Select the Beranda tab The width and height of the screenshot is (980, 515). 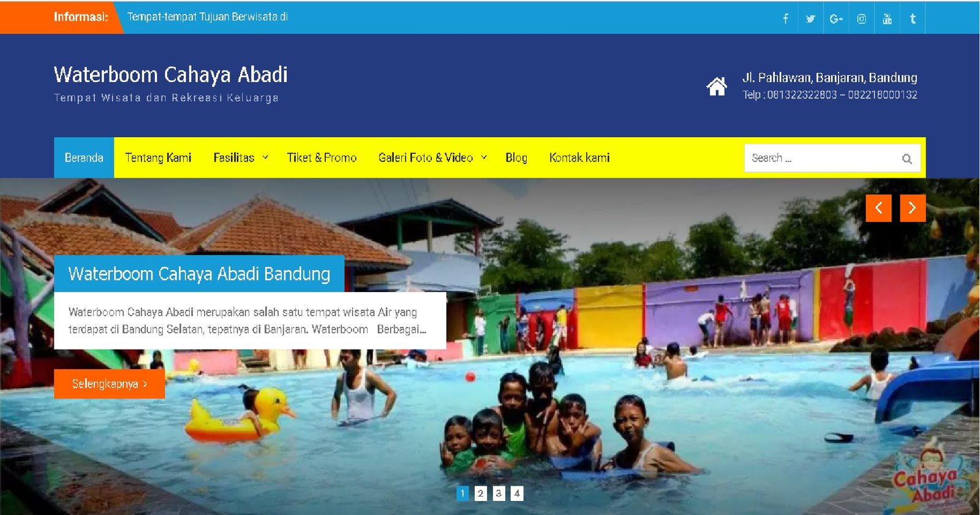coord(84,158)
